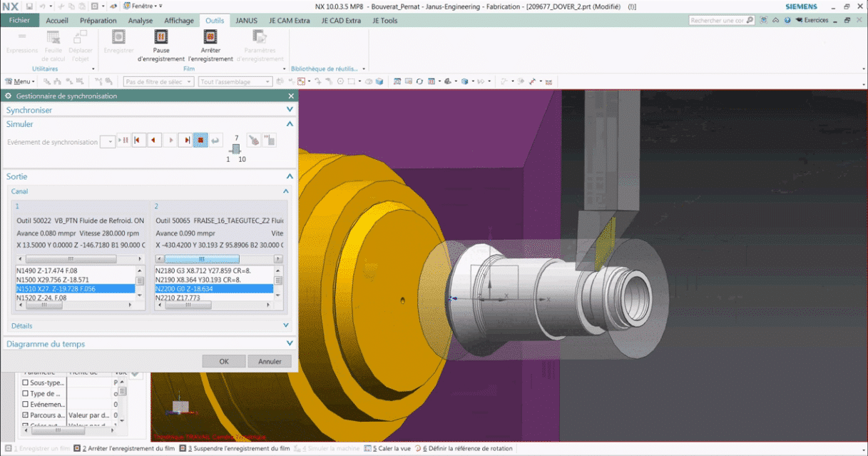Open the Menu dropdown button

click(x=19, y=81)
